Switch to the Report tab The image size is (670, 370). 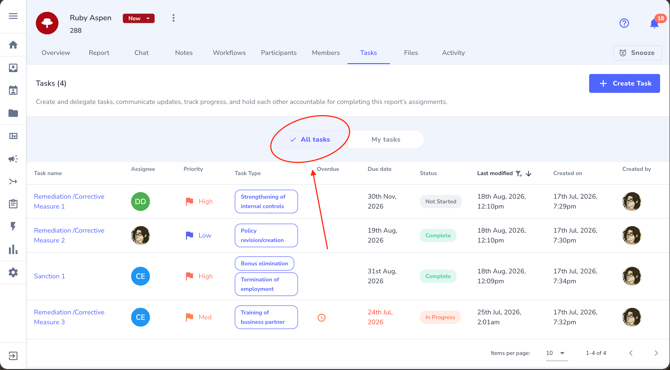point(99,53)
